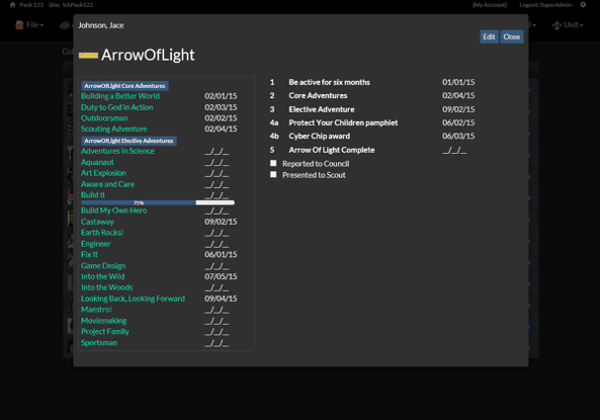
Task: Open Looking Back, Looking Forward adventure
Action: pos(132,298)
